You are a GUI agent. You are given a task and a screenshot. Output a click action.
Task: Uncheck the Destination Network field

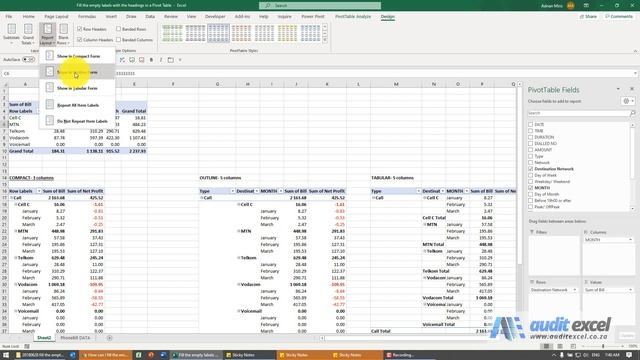pyautogui.click(x=531, y=169)
